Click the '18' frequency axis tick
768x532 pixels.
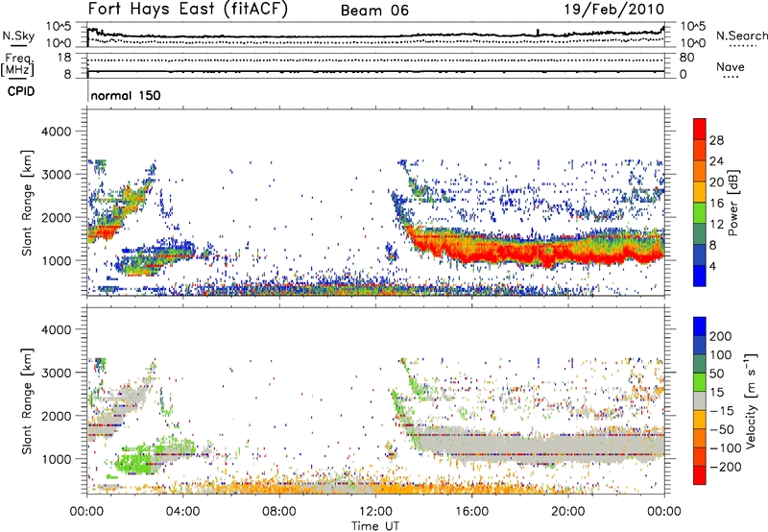pyautogui.click(x=64, y=58)
